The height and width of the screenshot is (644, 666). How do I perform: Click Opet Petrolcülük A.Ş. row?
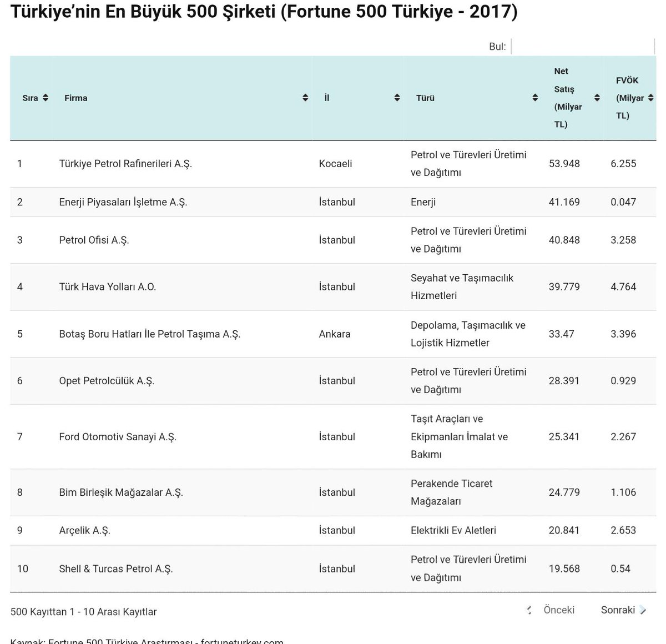point(333,381)
